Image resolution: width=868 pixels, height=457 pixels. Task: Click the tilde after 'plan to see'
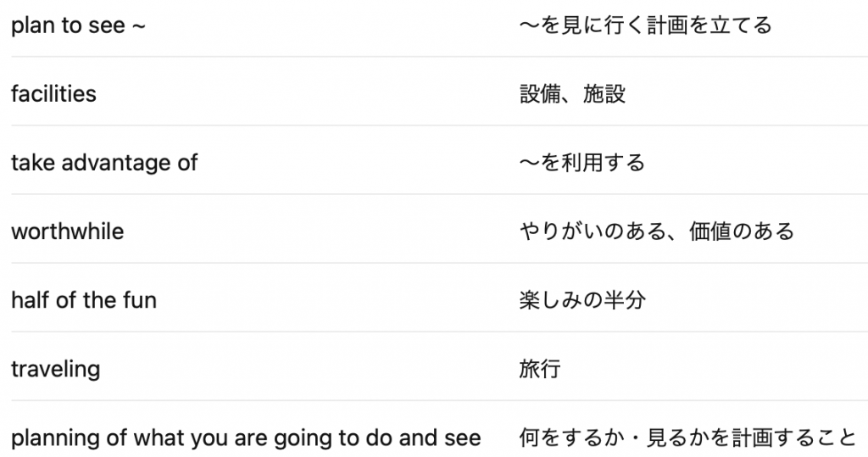click(x=138, y=26)
